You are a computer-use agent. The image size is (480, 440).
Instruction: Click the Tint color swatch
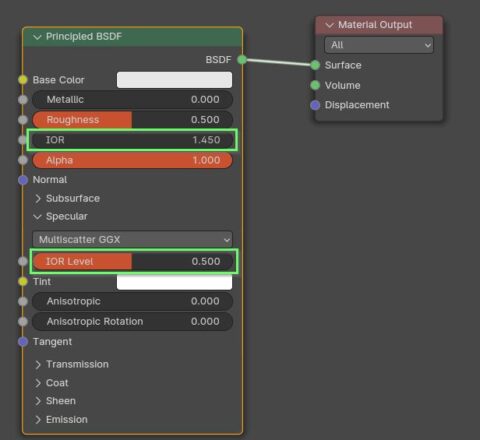174,282
